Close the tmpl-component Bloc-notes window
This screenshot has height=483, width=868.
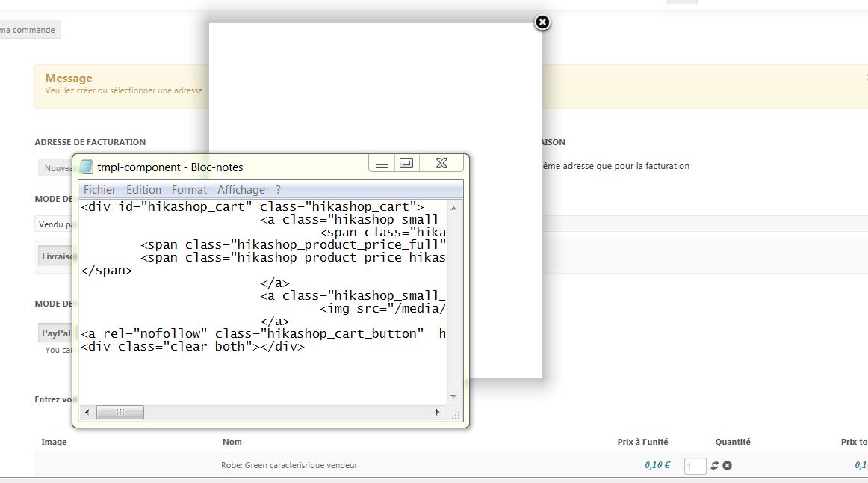pos(441,164)
